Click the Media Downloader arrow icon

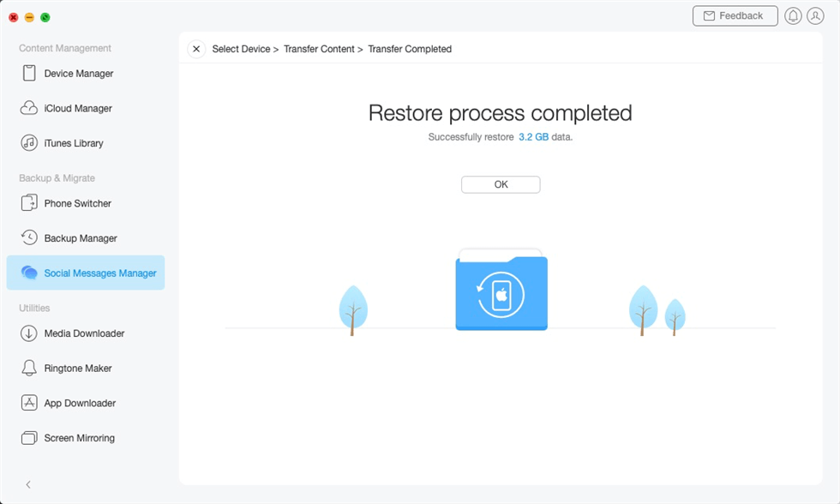(29, 333)
